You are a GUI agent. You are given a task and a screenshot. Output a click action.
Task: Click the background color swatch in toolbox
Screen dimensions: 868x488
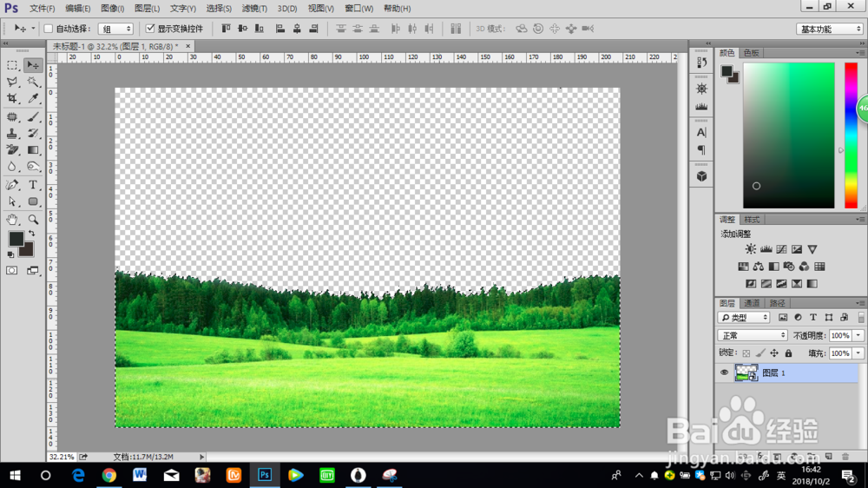point(28,252)
